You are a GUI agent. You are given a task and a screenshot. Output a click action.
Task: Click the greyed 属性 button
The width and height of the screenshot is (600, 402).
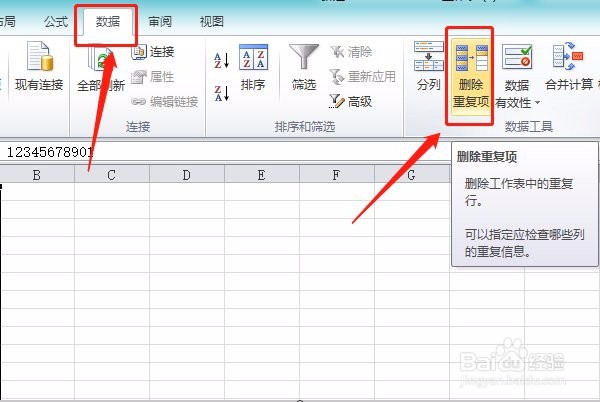pyautogui.click(x=153, y=77)
